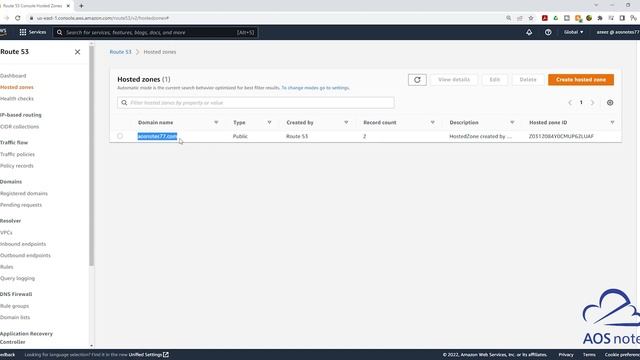Click the browser zoom magnifier icon
640x360 pixels.
tap(509, 18)
